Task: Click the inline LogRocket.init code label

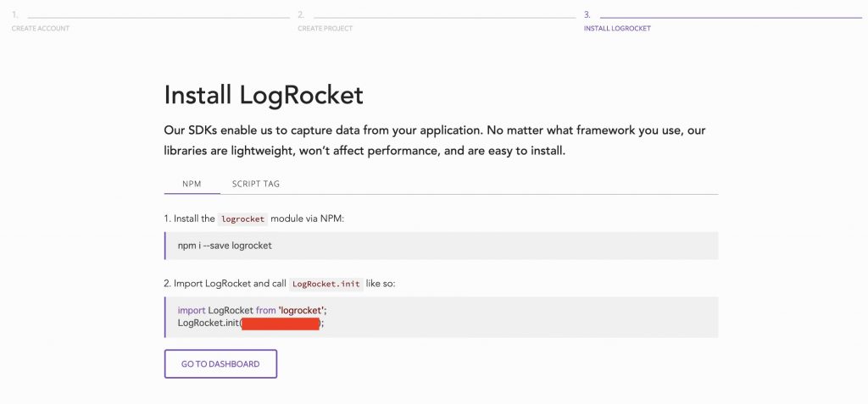Action: [326, 284]
